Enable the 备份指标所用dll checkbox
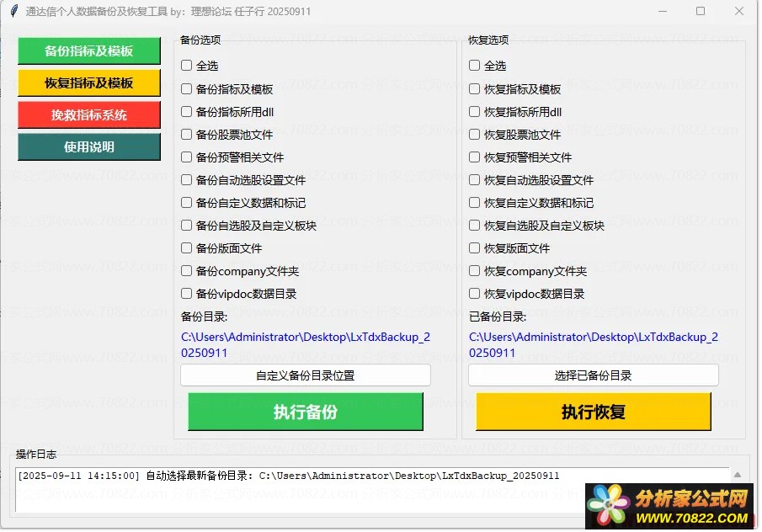 pyautogui.click(x=187, y=112)
